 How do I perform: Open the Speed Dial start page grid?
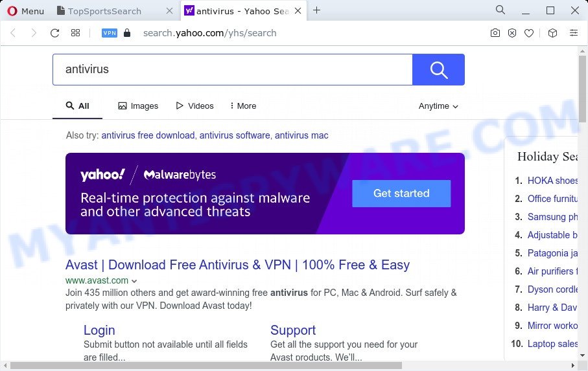(75, 33)
